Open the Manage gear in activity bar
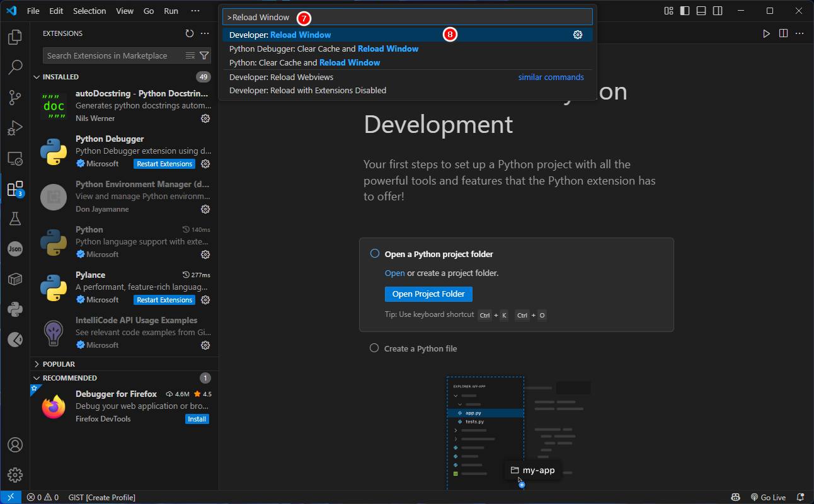The image size is (814, 504). (x=15, y=475)
